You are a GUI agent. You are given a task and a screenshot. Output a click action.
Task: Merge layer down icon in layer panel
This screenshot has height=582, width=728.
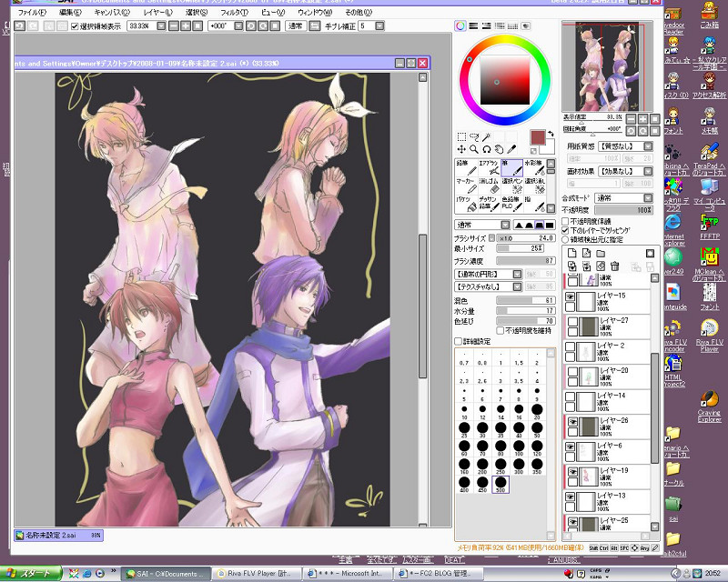coord(586,266)
